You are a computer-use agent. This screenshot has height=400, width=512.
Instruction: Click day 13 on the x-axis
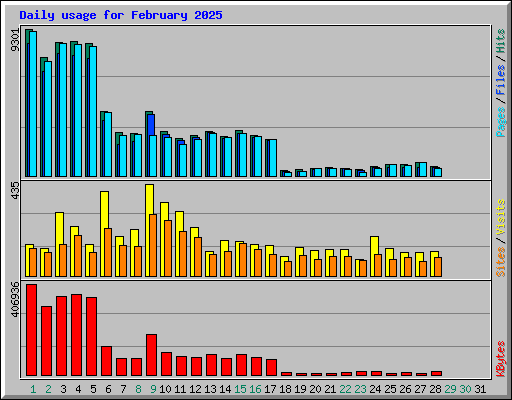pyautogui.click(x=210, y=389)
